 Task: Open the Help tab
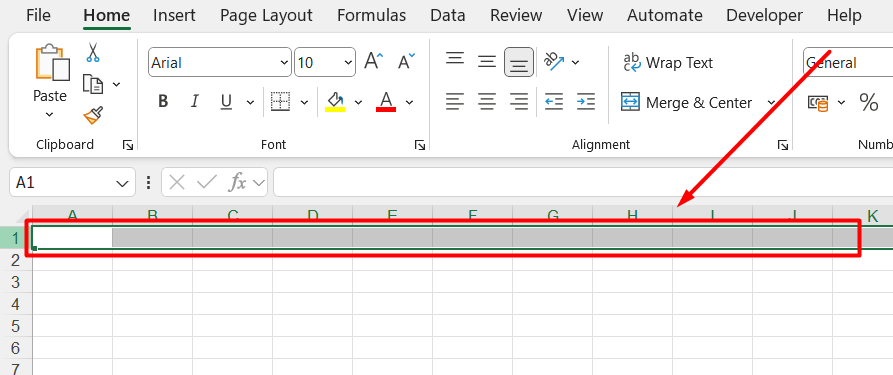844,15
